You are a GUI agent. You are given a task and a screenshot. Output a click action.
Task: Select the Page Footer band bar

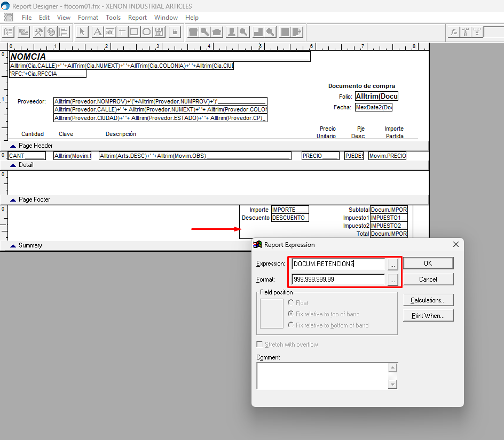(215, 200)
